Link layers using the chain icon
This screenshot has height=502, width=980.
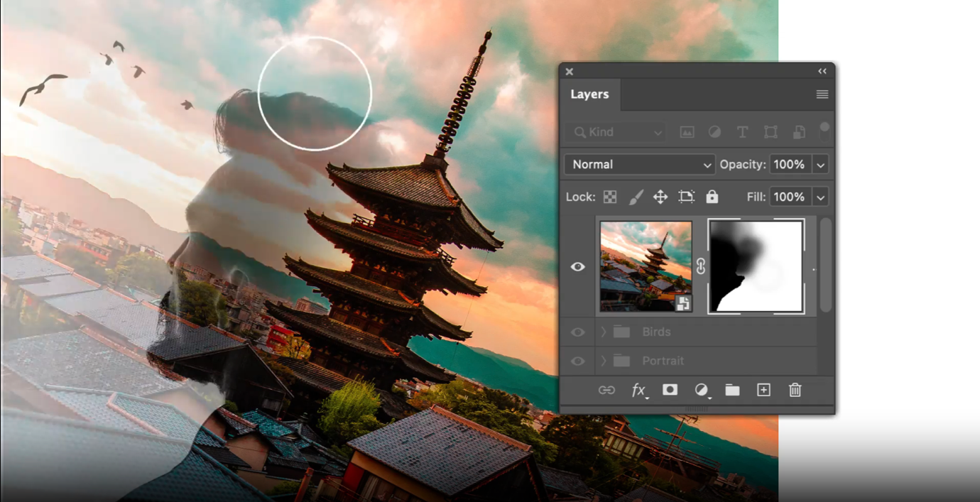(x=608, y=390)
